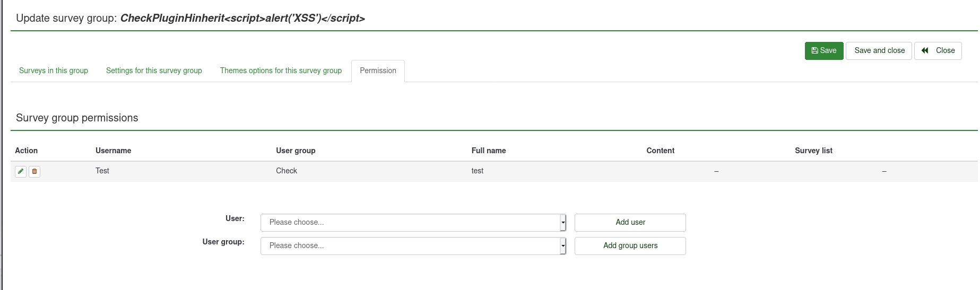Click the Close button with double-arrow icon
980x290 pixels.
pos(938,51)
